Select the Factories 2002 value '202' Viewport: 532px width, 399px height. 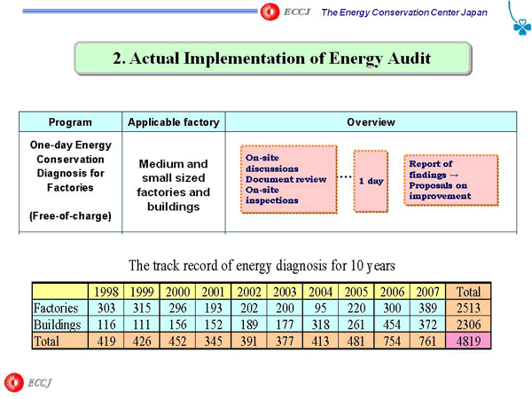click(249, 308)
